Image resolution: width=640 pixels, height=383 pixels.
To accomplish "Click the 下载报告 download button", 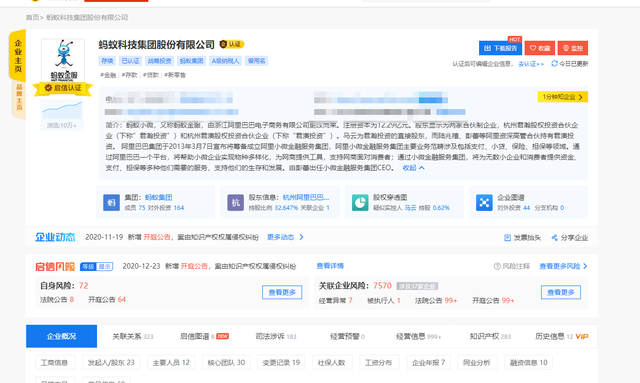I will (500, 48).
